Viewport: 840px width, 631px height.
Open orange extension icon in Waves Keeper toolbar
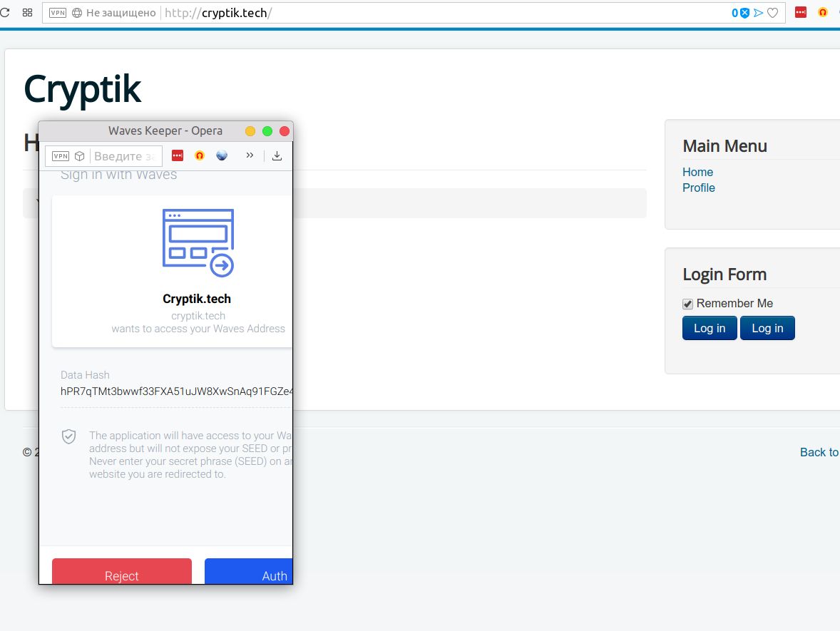pyautogui.click(x=199, y=155)
